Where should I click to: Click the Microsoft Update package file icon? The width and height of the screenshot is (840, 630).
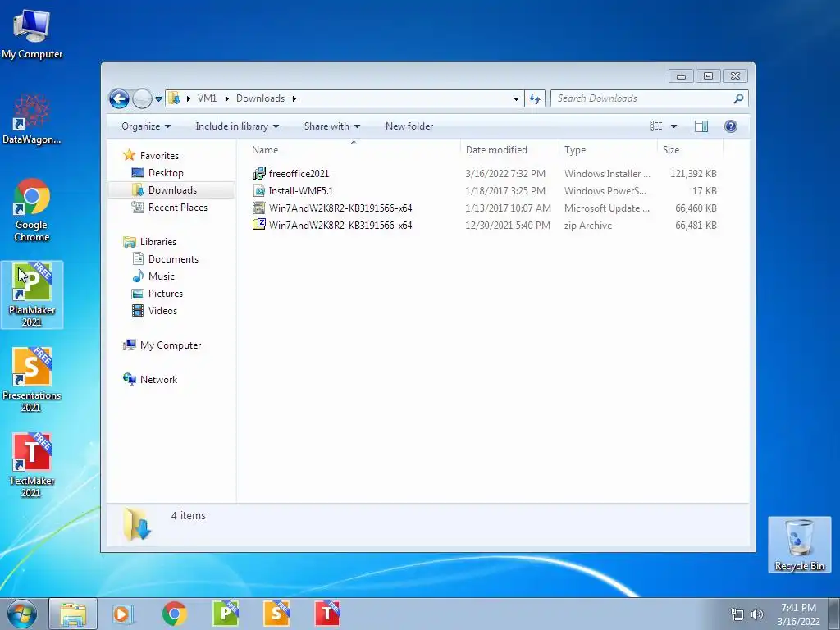tap(258, 208)
